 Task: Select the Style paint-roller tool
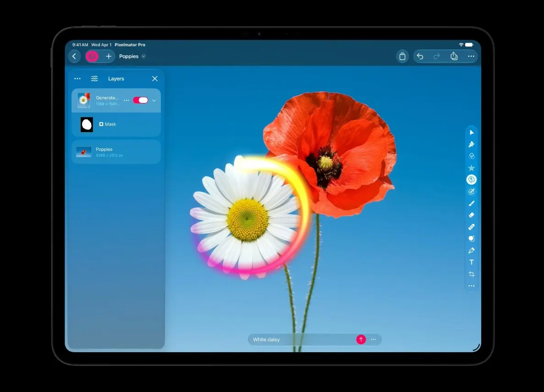[x=472, y=144]
